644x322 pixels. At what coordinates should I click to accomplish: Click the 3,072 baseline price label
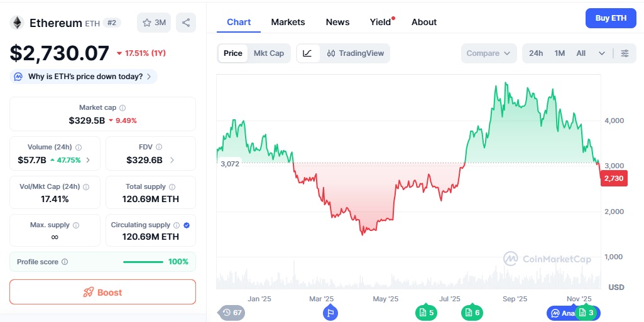(x=229, y=164)
